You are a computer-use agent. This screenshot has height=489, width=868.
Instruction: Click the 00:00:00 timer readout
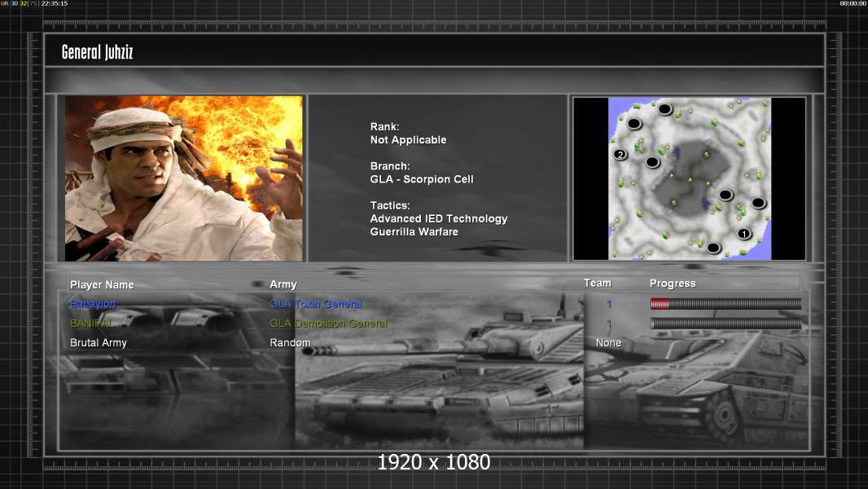tap(853, 3)
